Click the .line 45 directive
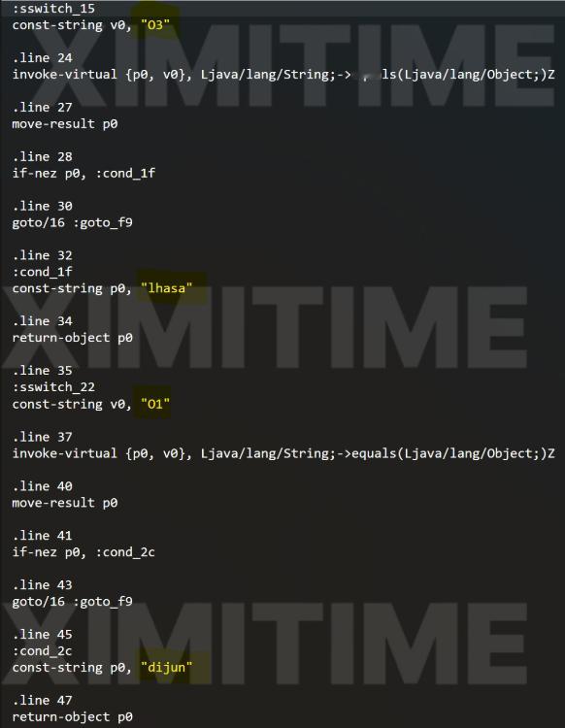This screenshot has height=728, width=565. pyautogui.click(x=43, y=634)
